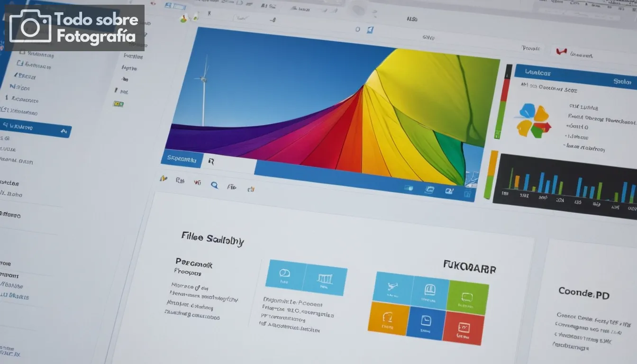Screen dimensions: 637x364
Task: Select the light blue grid tile with book icon
Action: point(430,292)
